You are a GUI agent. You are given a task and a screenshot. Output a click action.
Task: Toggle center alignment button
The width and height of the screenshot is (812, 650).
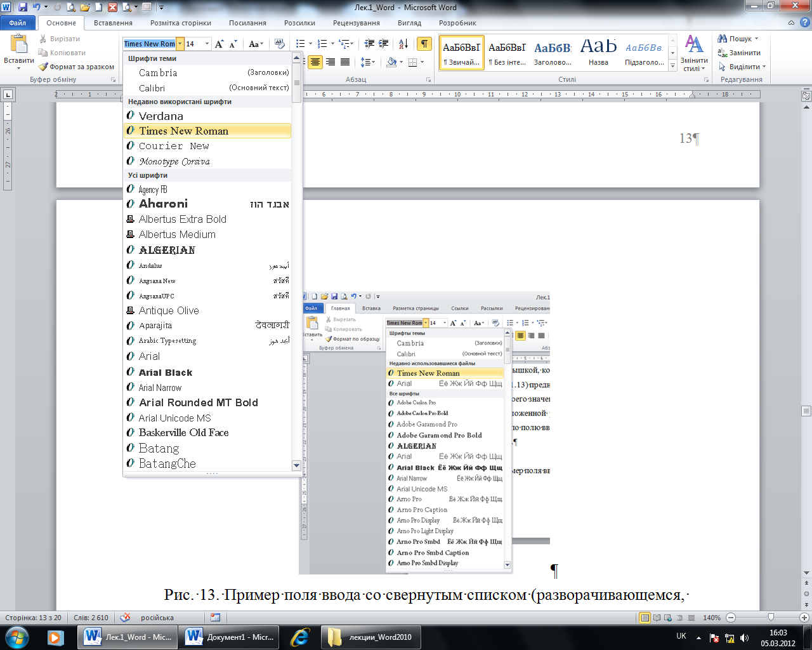coord(315,62)
